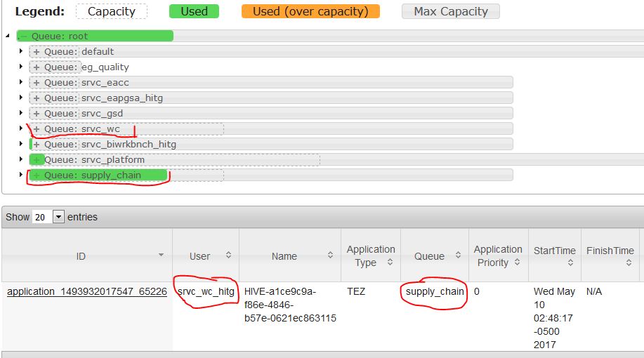Screen dimensions: 644x358
Task: Click the Legend: label
Action: coord(40,11)
